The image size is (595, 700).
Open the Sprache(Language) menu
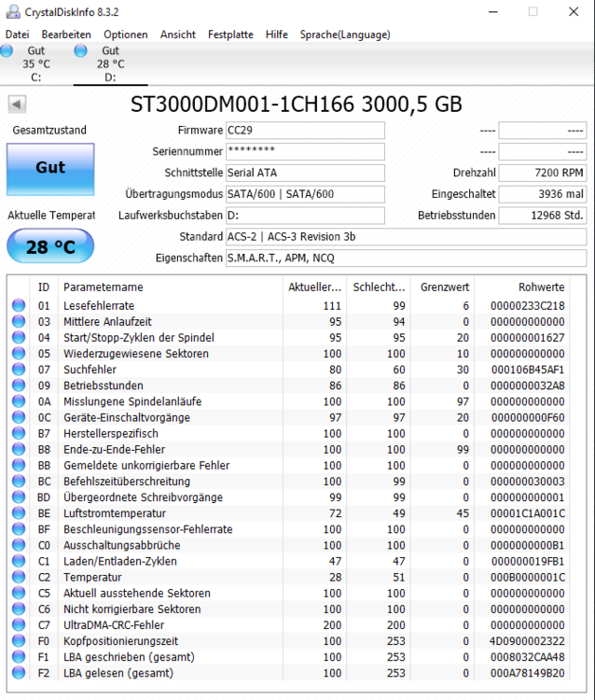click(344, 35)
